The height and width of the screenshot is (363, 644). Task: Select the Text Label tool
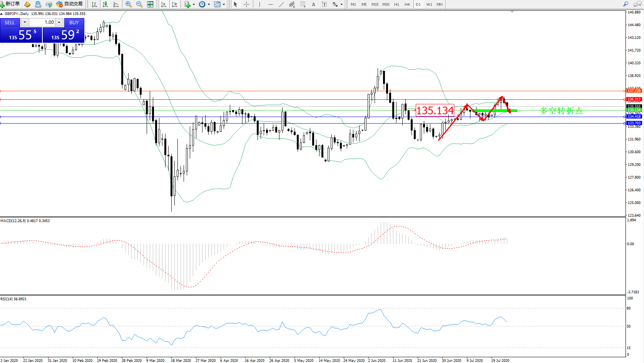tap(313, 4)
